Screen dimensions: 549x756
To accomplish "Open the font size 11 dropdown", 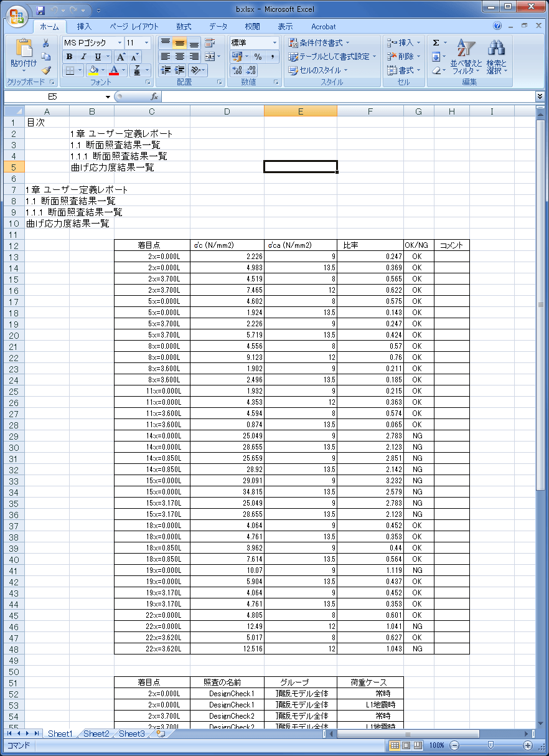I will pyautogui.click(x=147, y=43).
